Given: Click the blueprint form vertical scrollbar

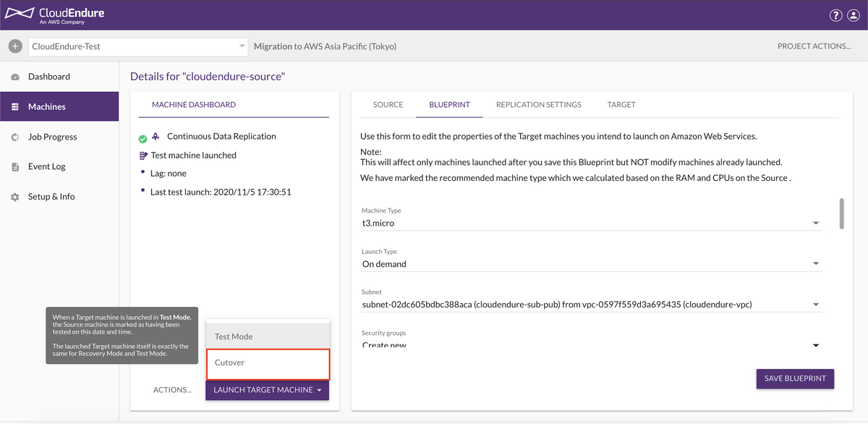Looking at the screenshot, I should (841, 213).
